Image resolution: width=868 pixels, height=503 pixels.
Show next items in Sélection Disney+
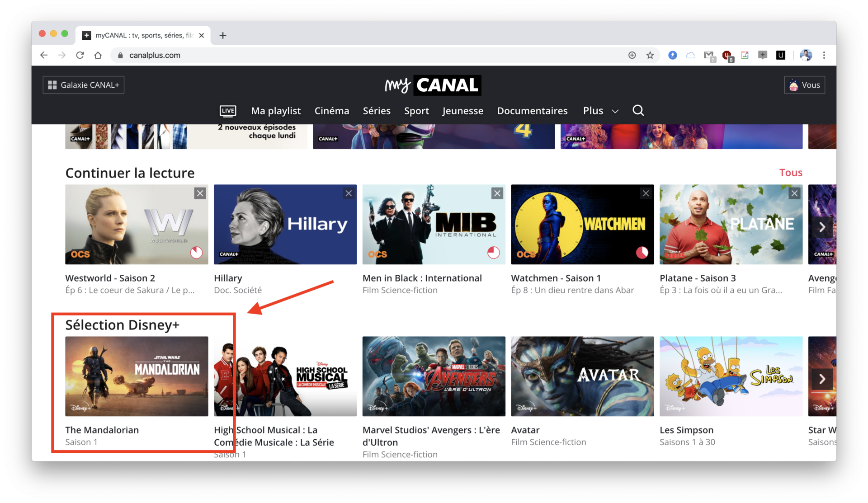(822, 379)
